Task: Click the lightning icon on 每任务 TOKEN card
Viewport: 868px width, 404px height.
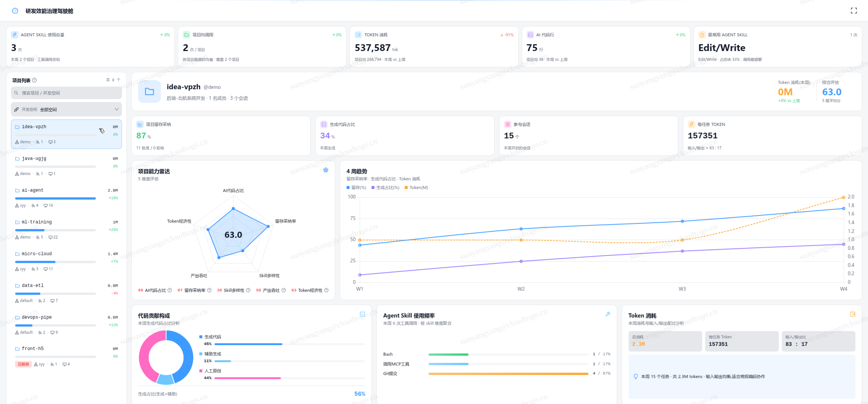Action: click(692, 124)
